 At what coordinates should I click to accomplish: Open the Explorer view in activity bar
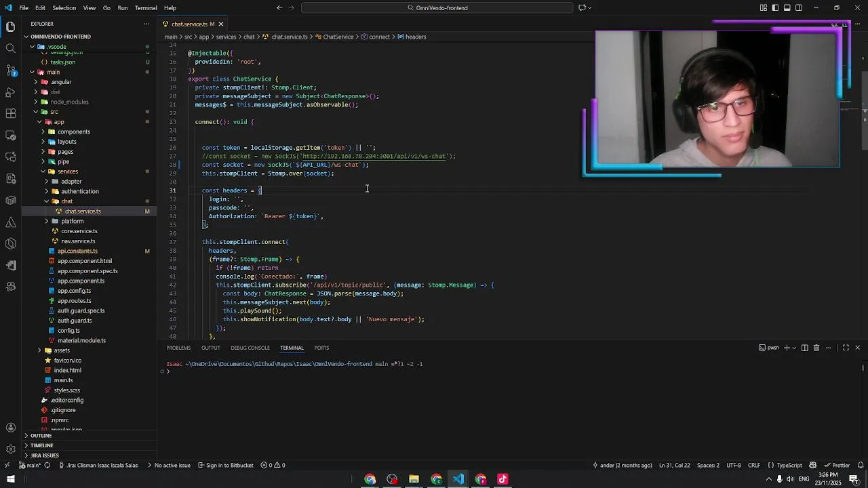(10, 26)
